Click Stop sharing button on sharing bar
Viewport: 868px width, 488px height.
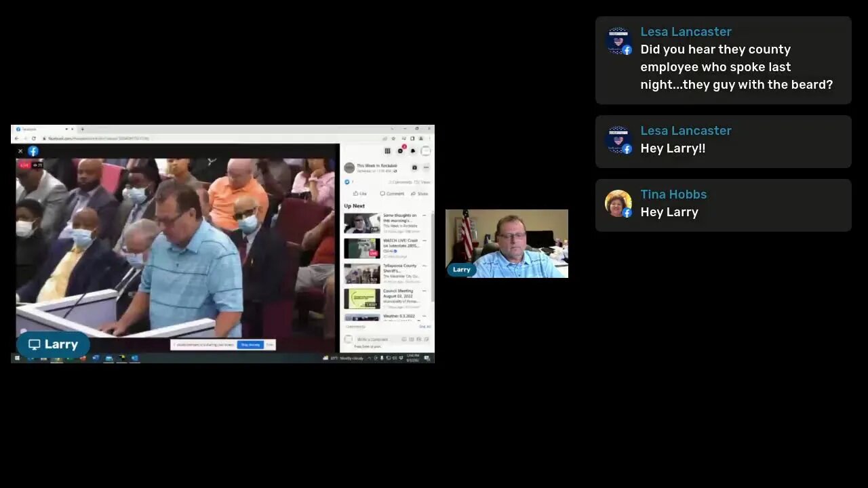click(250, 344)
